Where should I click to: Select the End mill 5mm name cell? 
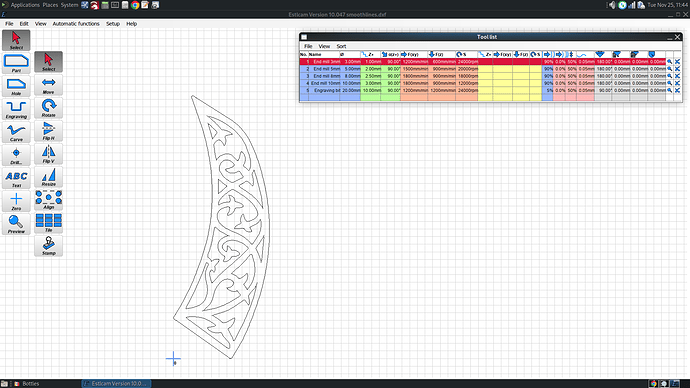[x=324, y=69]
